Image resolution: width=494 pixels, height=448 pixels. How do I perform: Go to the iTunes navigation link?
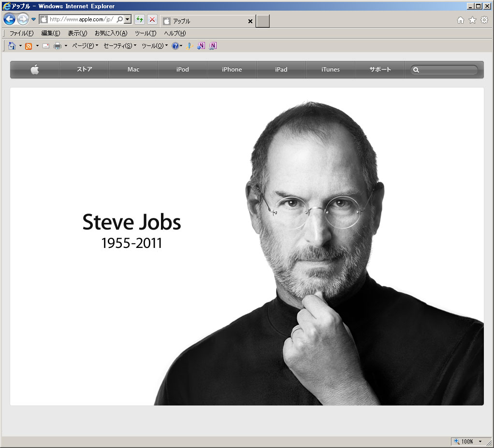331,69
